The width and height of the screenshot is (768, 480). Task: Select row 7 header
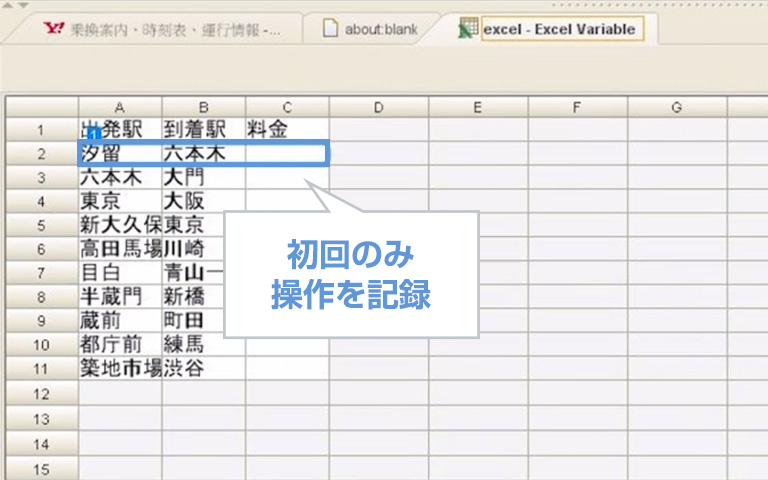(42, 273)
